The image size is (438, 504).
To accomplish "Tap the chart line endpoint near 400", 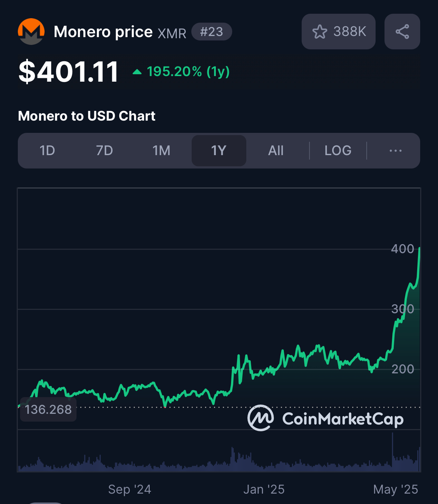I will [x=419, y=248].
